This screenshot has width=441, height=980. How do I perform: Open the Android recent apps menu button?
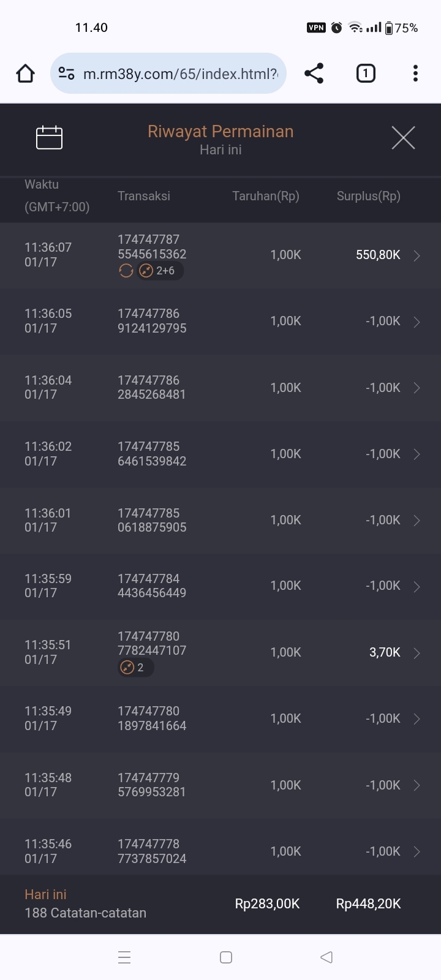click(x=124, y=957)
